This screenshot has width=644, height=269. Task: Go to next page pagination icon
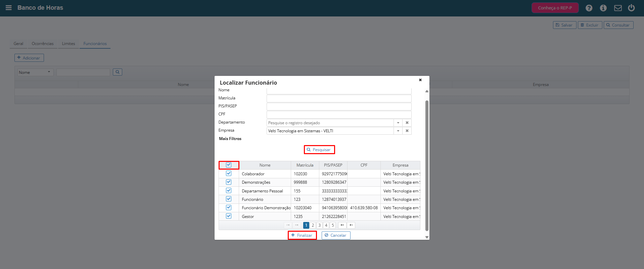click(x=342, y=225)
